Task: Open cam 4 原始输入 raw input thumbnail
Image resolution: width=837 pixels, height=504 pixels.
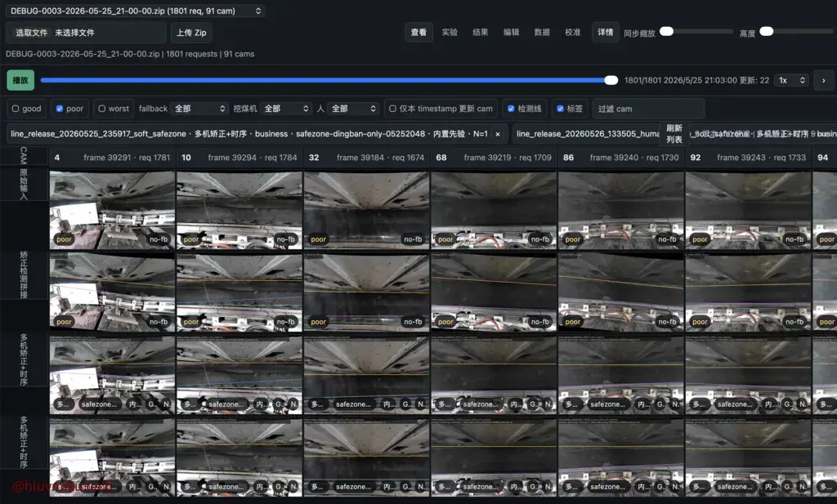Action: pyautogui.click(x=112, y=210)
